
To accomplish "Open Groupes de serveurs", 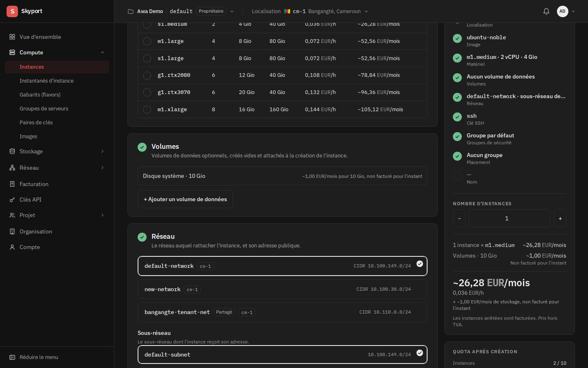I will point(44,108).
